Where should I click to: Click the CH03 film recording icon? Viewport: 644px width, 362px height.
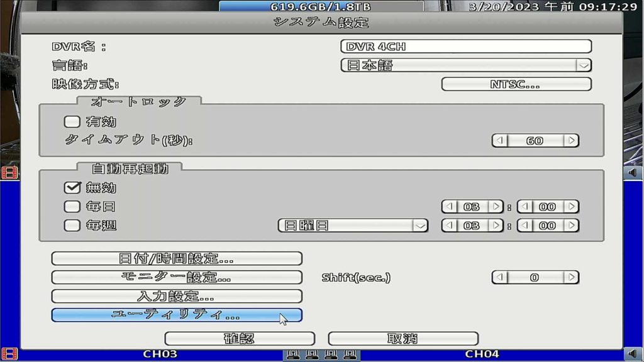[x=9, y=354]
